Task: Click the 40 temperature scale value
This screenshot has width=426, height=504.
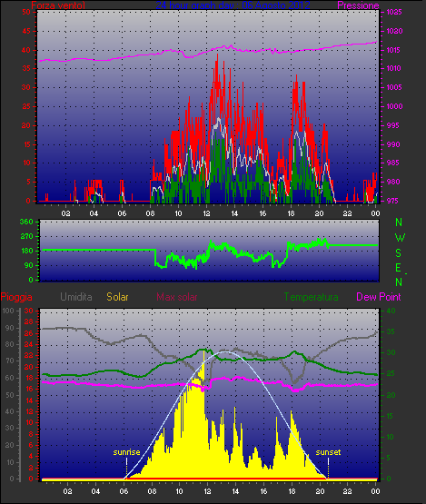Action: coord(391,311)
